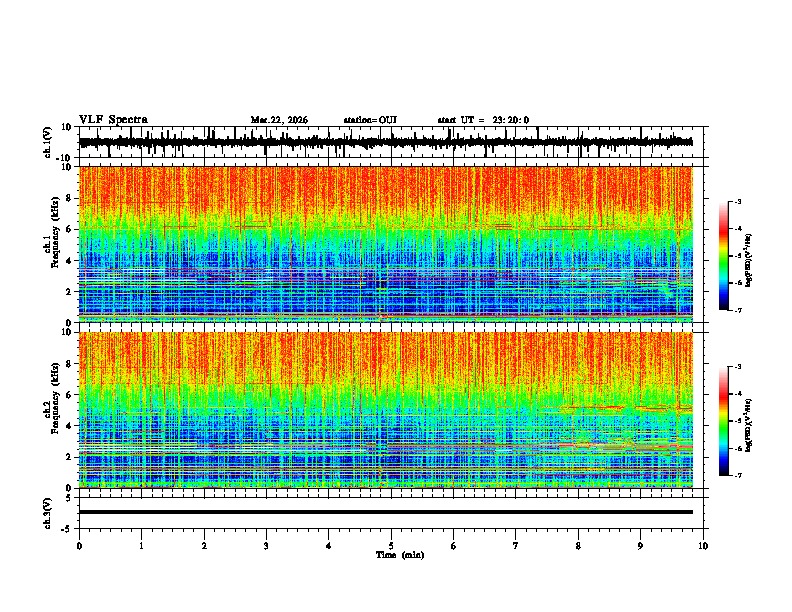This screenshot has width=792, height=612.
Task: Select the 'ch.3(V)' axis label
Action: (x=48, y=513)
